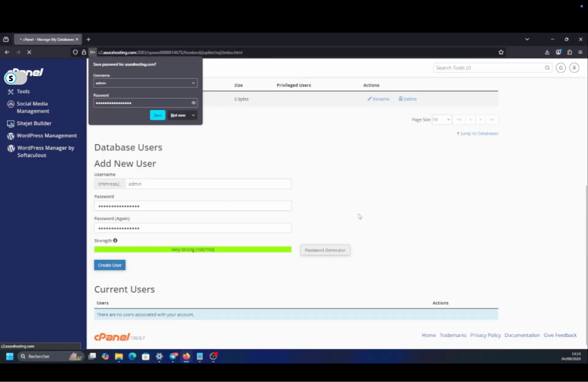Click the Very Strong password strength bar
588x382 pixels.
pos(193,249)
